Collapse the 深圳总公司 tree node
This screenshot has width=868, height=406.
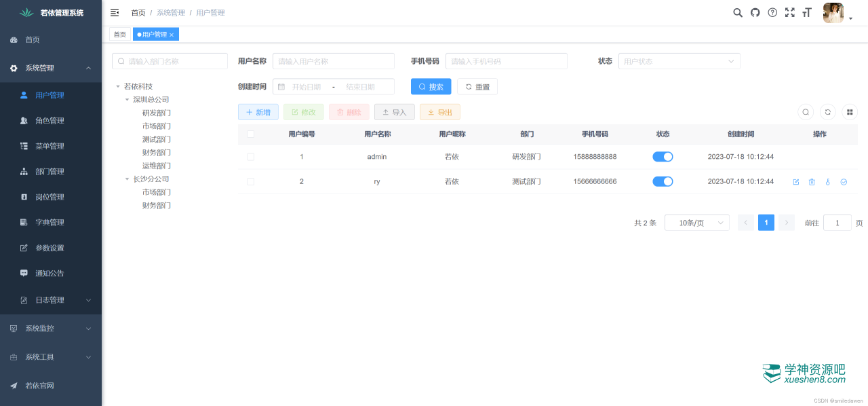[127, 100]
